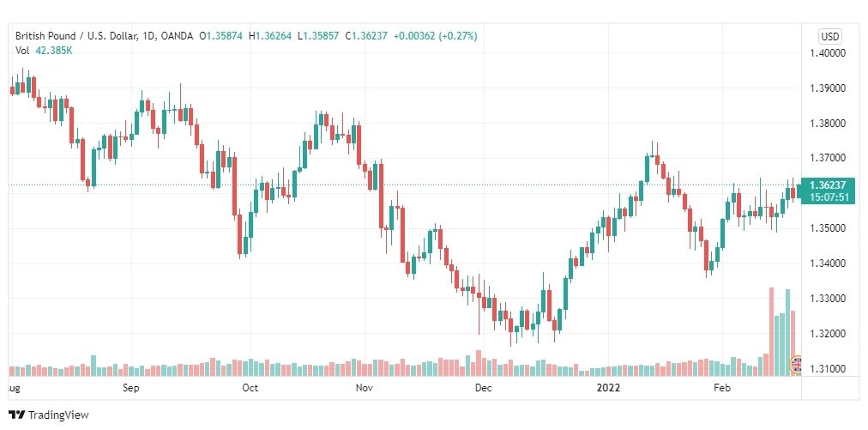Click the 1.35000 price axis label
868x430 pixels.
[x=828, y=228]
